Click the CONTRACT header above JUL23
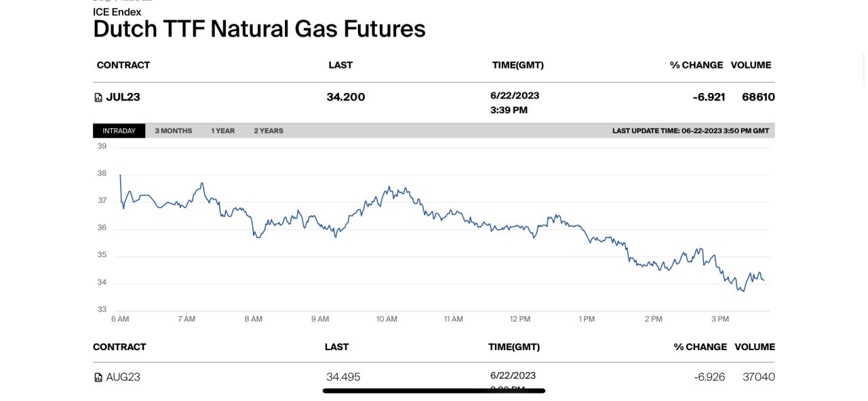Viewport: 868px width, 401px height. 123,65
